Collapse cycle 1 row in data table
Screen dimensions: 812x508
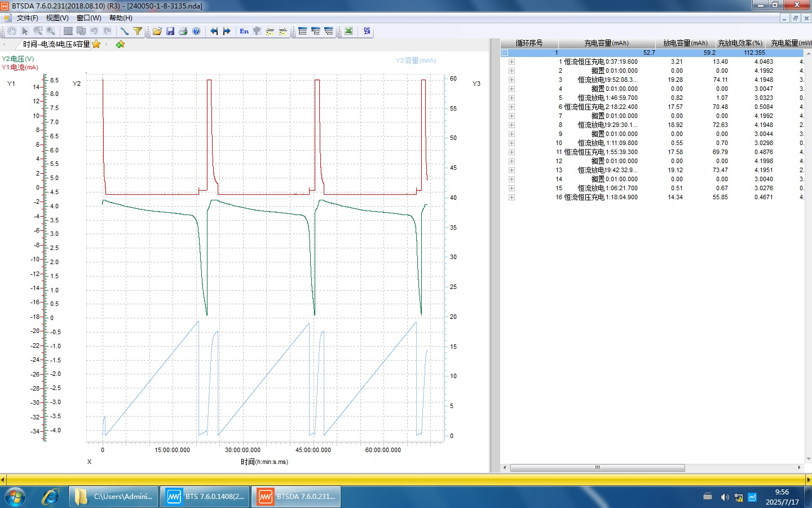(x=505, y=52)
